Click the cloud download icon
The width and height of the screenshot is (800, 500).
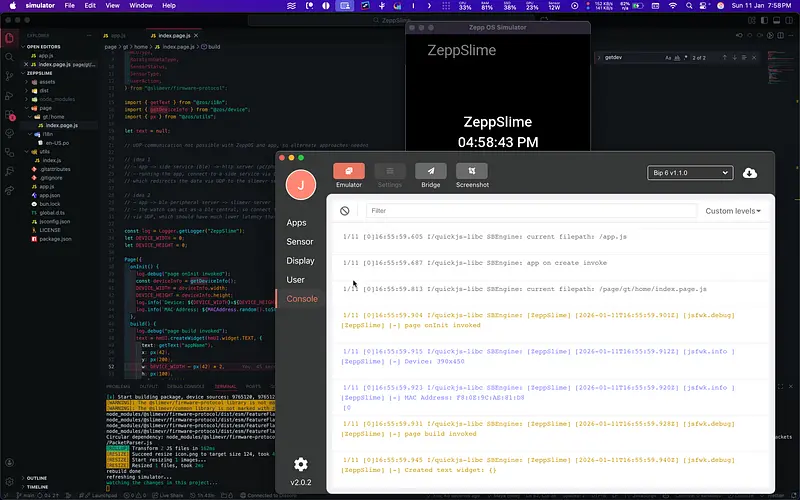tap(750, 173)
